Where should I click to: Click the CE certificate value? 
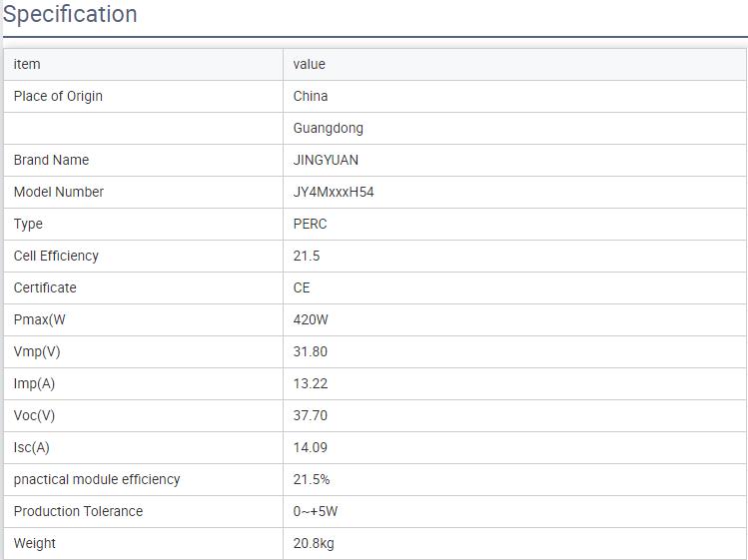302,287
